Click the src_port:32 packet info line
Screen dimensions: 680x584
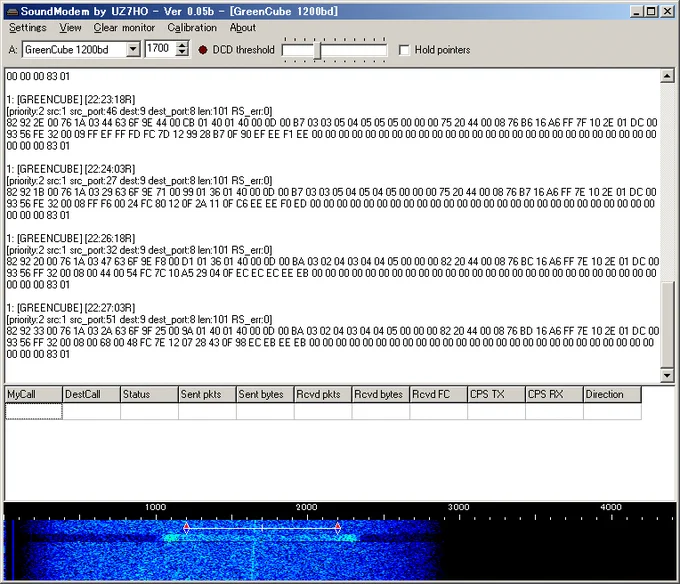(139, 250)
